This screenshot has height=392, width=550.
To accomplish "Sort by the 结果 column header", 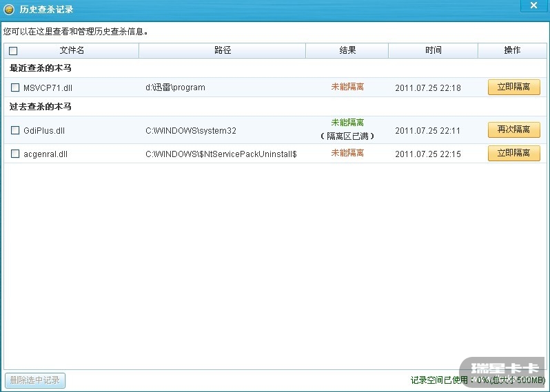I will [x=347, y=50].
